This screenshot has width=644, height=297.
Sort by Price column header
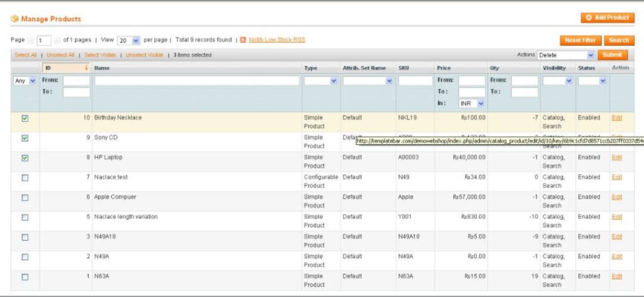[443, 68]
